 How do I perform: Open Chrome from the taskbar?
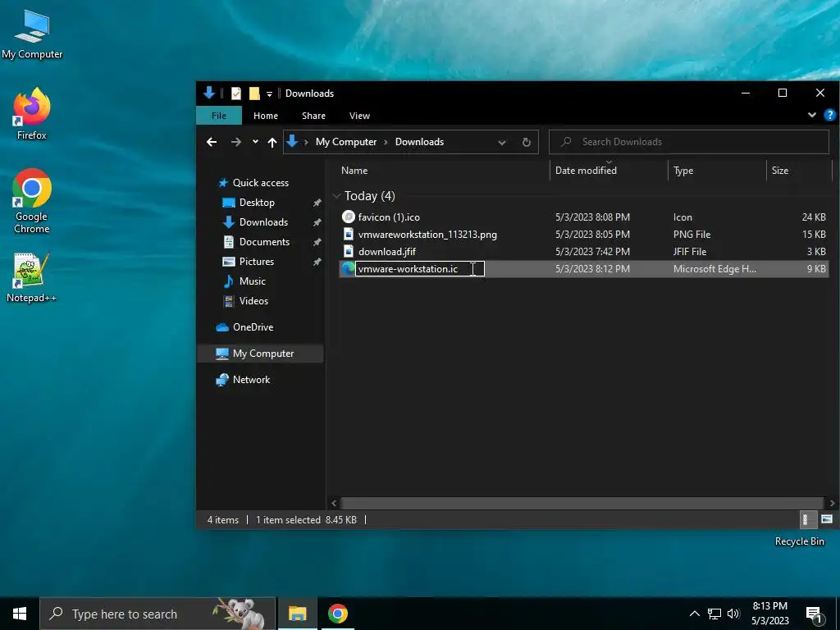[337, 614]
